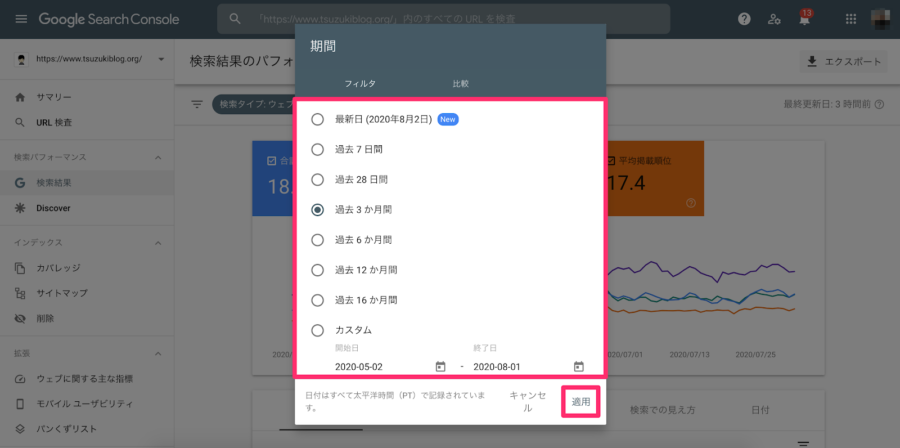Click the search magnifier icon in top bar
The image size is (900, 448).
tap(234, 19)
